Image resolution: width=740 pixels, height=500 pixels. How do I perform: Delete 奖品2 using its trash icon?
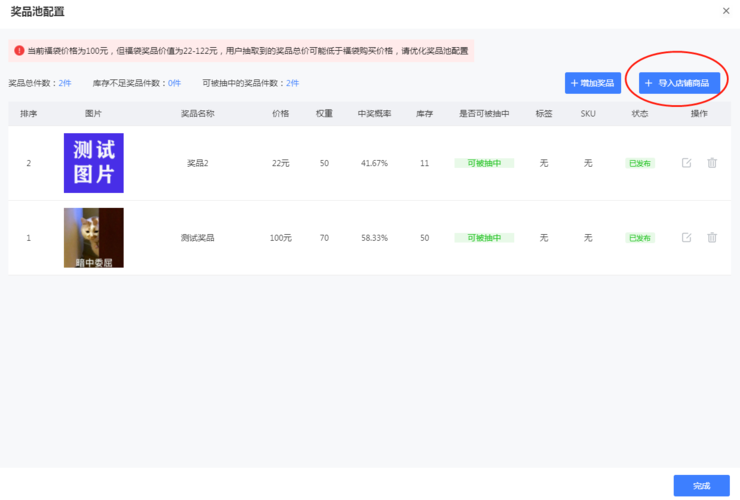(712, 163)
